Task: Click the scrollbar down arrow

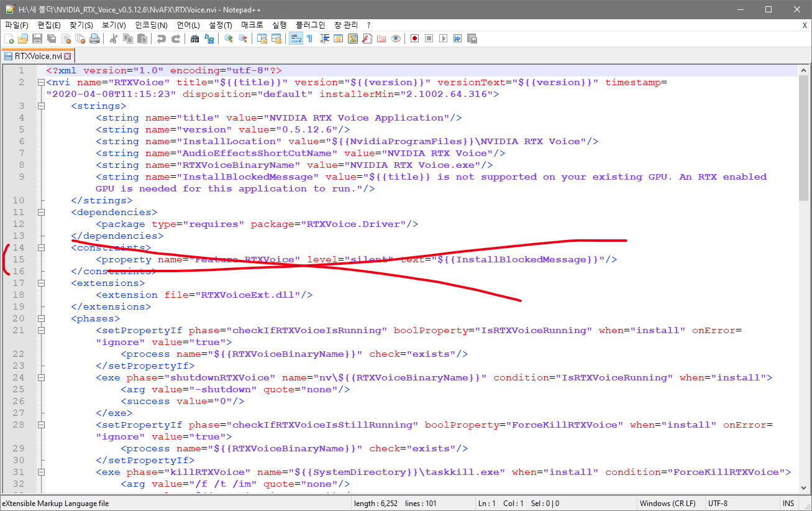Action: (805, 488)
